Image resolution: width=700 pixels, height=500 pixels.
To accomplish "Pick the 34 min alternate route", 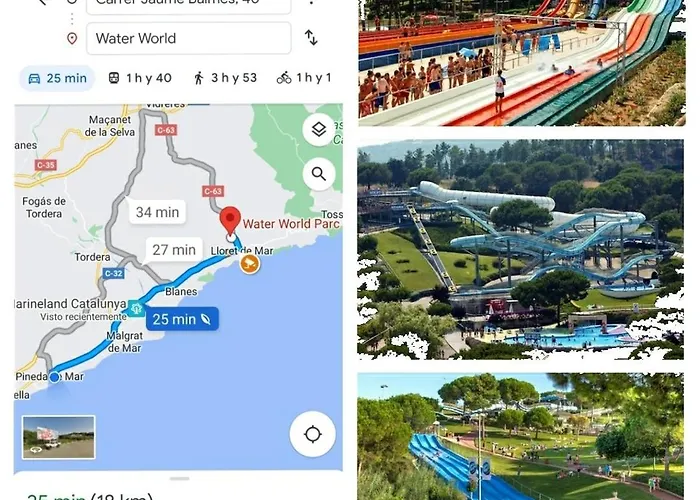I will [x=157, y=212].
